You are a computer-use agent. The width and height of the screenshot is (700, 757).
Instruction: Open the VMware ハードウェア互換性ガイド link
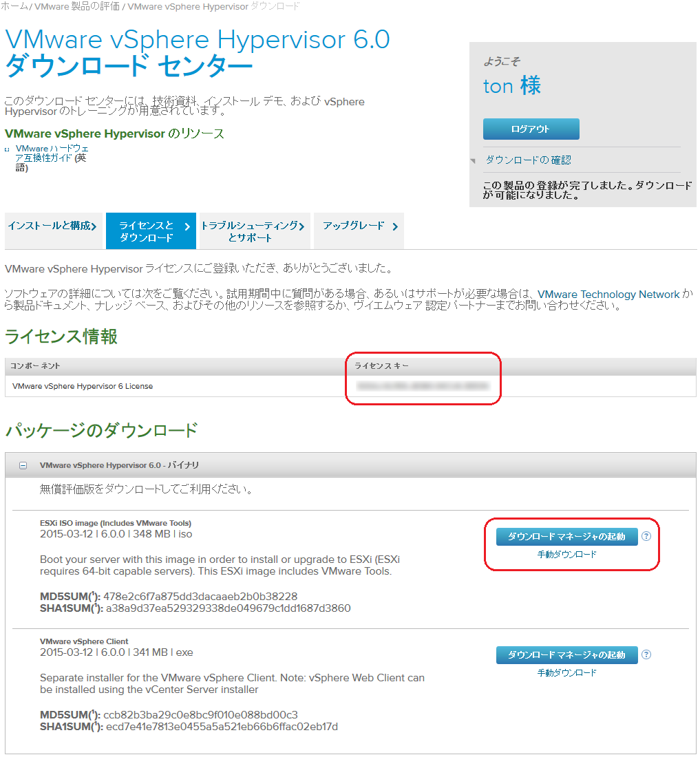point(52,158)
